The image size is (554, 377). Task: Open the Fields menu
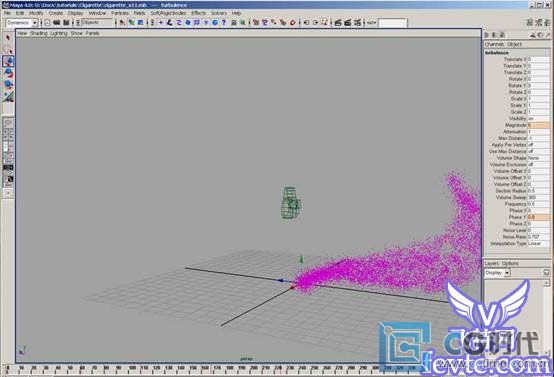[139, 13]
